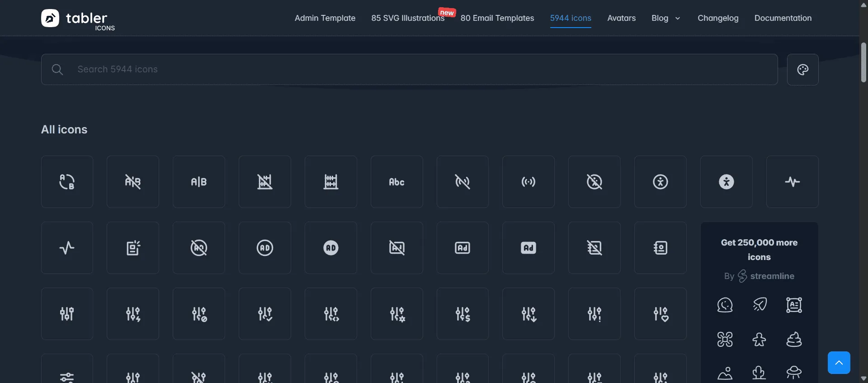Select the adjustments-off crossed sliders icon

click(199, 369)
